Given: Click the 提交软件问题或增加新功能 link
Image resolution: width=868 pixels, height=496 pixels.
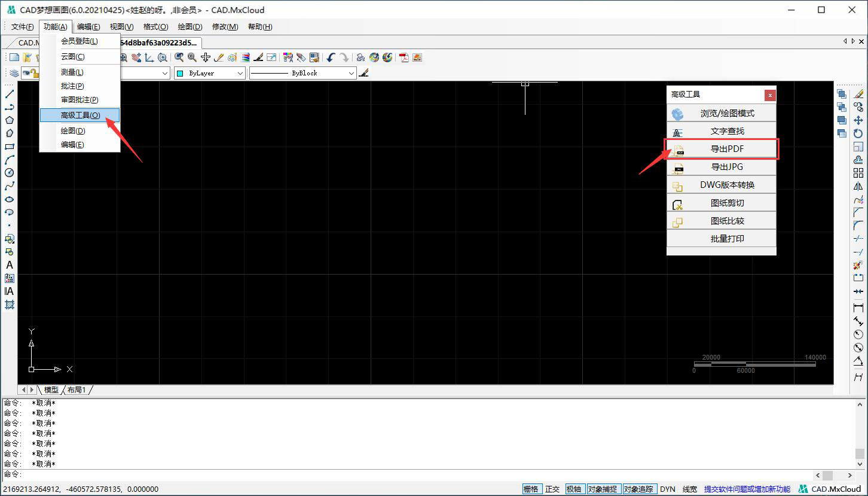Looking at the screenshot, I should click(747, 489).
